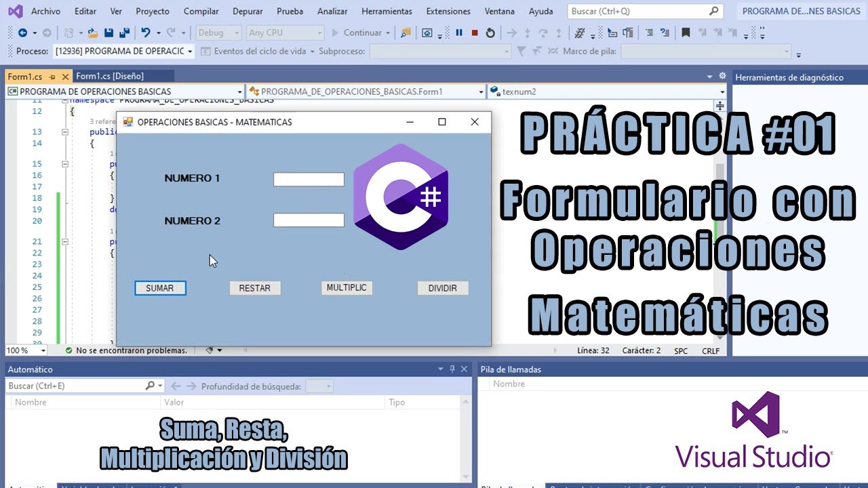868x488 pixels.
Task: Pin the Form1.cs tab
Action: point(53,77)
